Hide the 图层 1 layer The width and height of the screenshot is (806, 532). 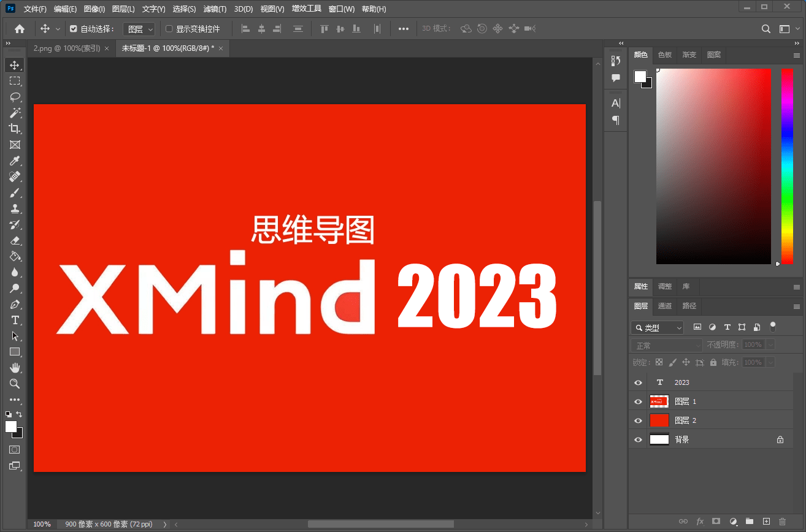pyautogui.click(x=638, y=401)
